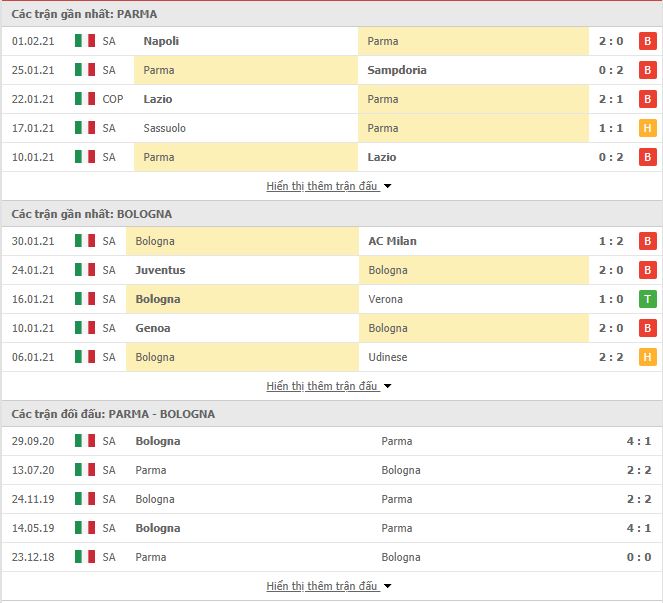Open the Sampdoria team link
The height and width of the screenshot is (603, 663).
[397, 70]
